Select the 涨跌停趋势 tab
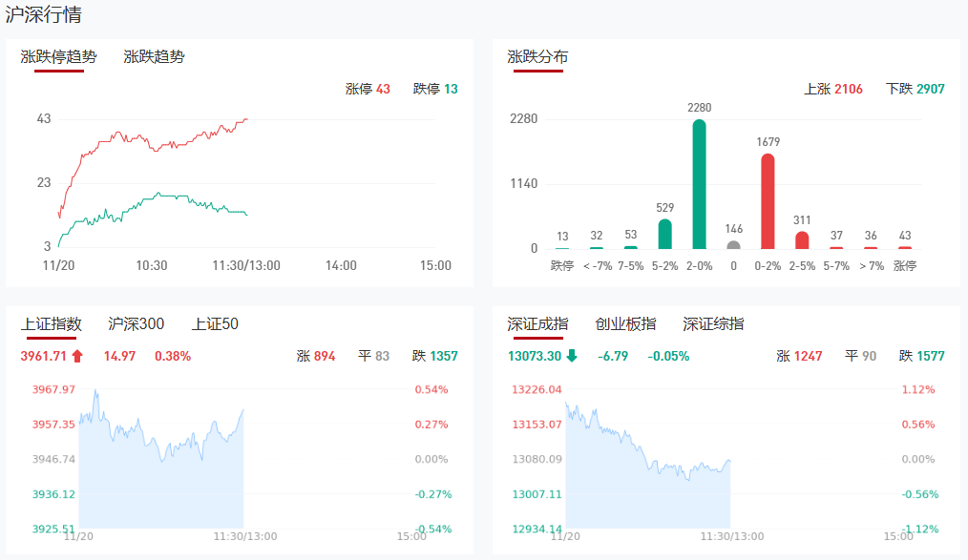This screenshot has width=968, height=560. click(x=59, y=57)
